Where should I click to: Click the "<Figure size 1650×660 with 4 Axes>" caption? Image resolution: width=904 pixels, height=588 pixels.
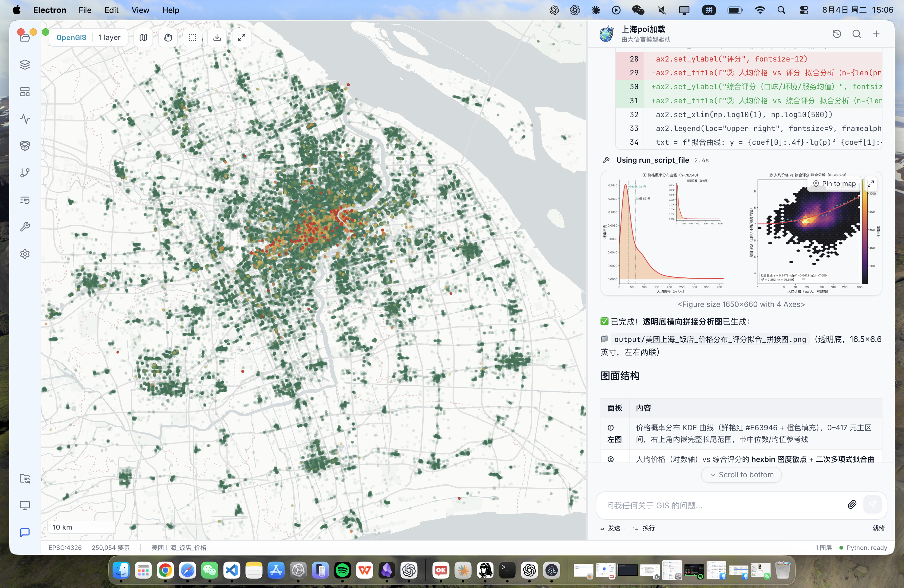click(x=741, y=304)
